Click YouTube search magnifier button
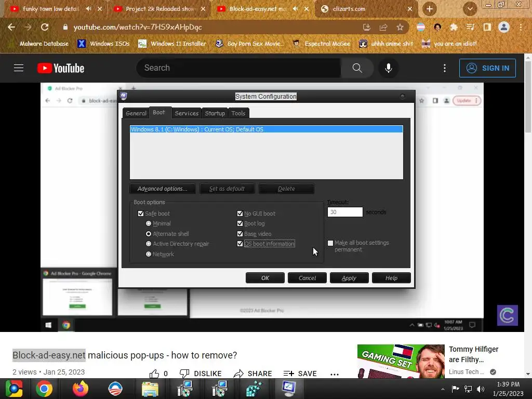The image size is (532, 399). coord(357,68)
